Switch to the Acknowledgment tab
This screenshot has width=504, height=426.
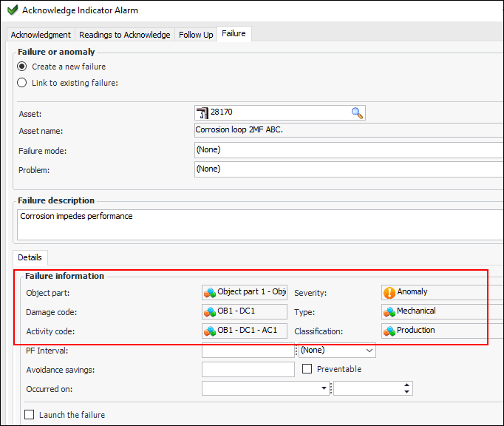pyautogui.click(x=41, y=35)
